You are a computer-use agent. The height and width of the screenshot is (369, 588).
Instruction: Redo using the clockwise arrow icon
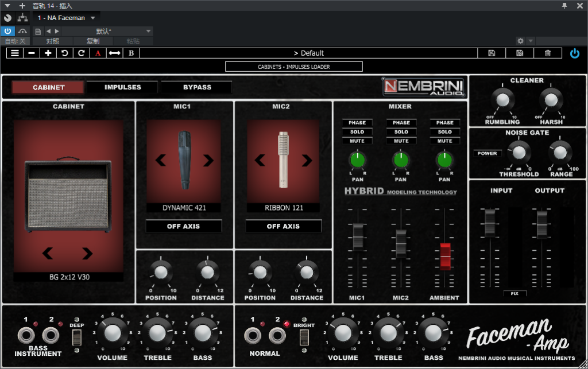coord(81,53)
